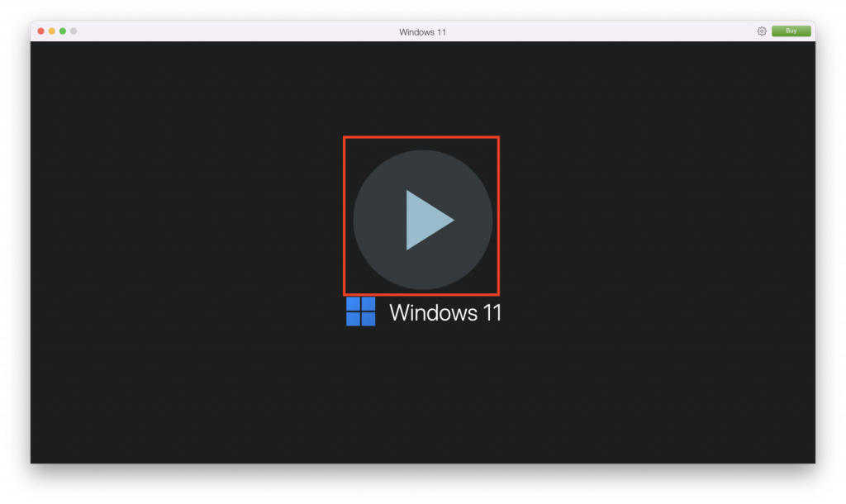This screenshot has height=504, width=846.
Task: Close the window with red button
Action: pos(41,31)
